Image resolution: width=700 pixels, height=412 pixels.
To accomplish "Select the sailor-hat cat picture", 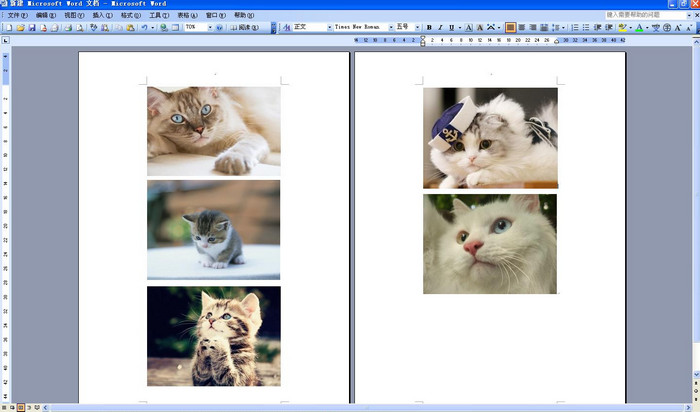I will click(490, 137).
